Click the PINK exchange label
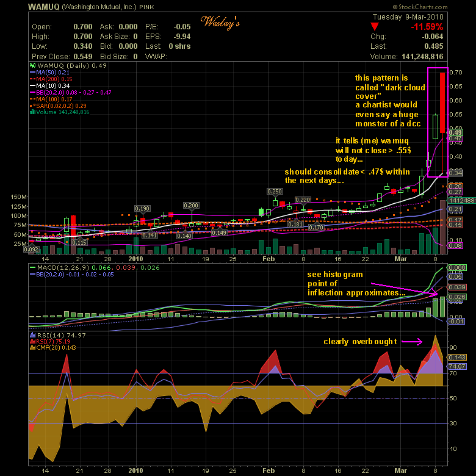Screen dimensions: 476x476 point(146,7)
